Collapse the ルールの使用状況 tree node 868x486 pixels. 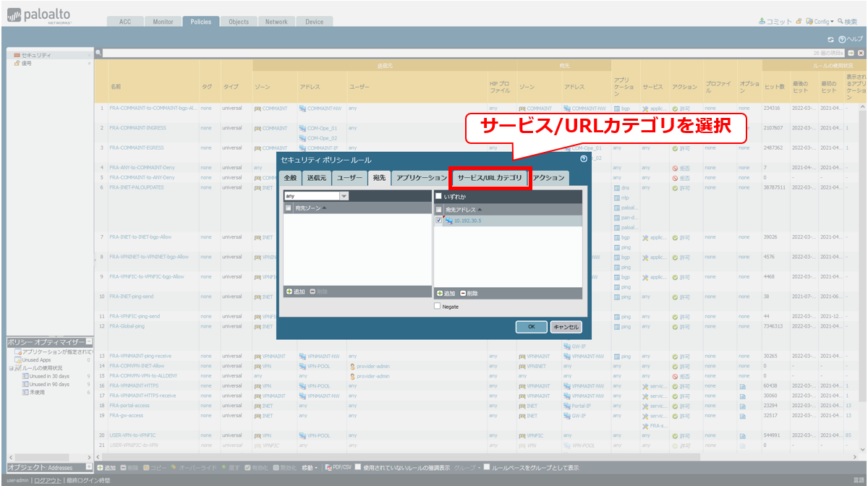[11, 368]
